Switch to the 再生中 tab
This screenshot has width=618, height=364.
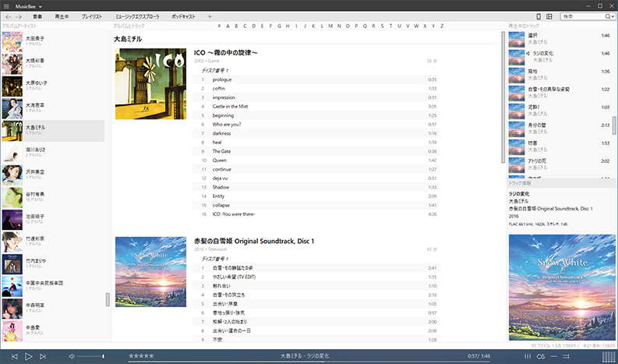[62, 16]
